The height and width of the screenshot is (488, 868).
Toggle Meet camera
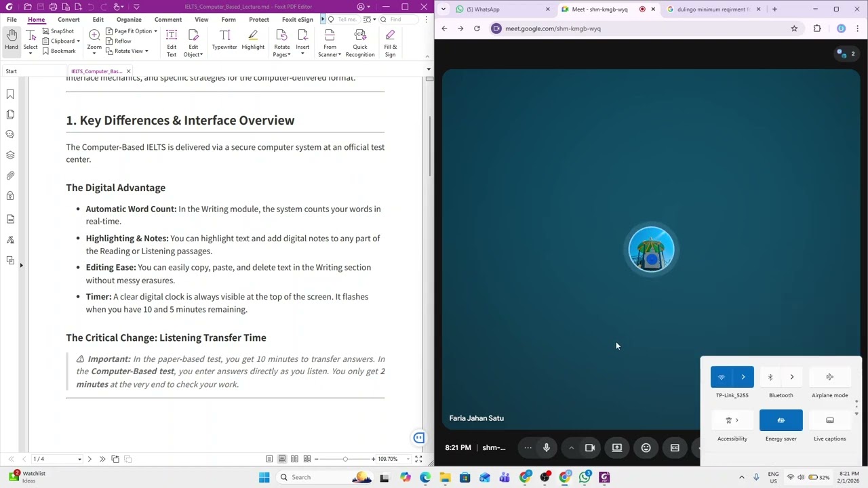590,447
